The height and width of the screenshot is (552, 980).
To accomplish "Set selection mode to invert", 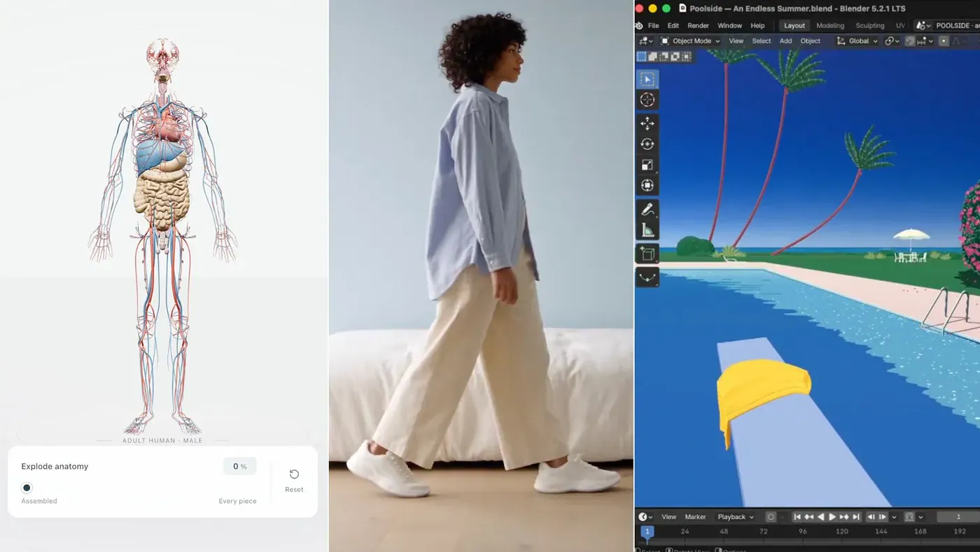I will point(675,57).
